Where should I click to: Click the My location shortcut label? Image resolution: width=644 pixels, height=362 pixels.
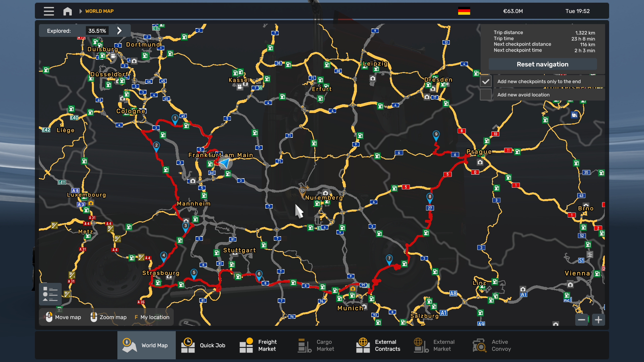(x=154, y=317)
